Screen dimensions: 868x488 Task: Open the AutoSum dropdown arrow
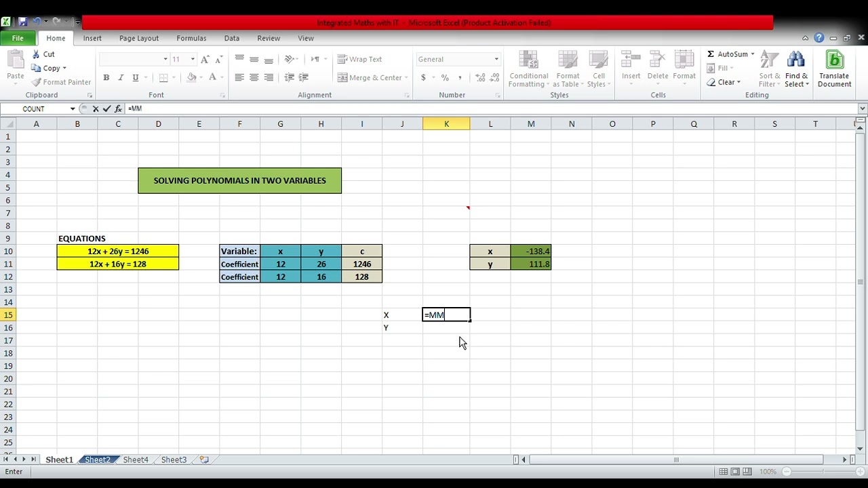click(x=752, y=54)
